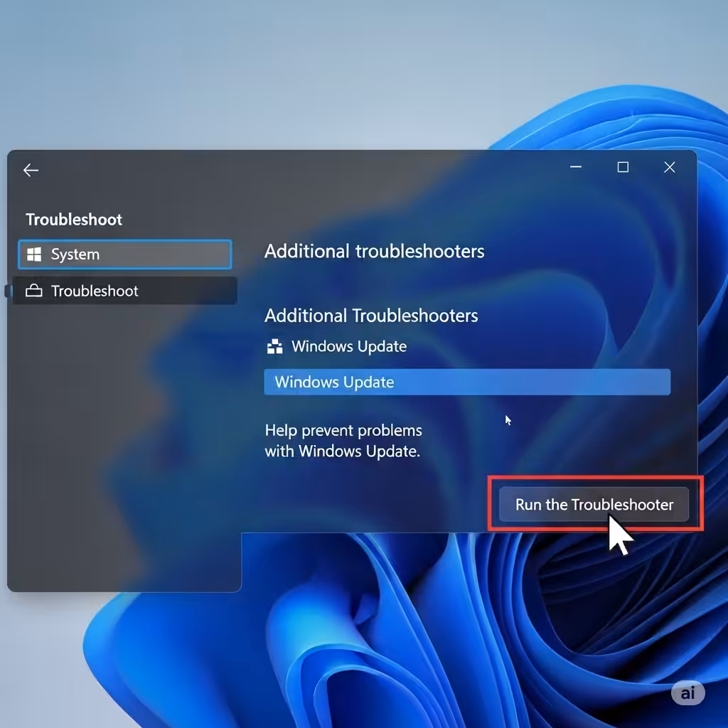
Task: Click Run the Troubleshooter button
Action: pyautogui.click(x=594, y=505)
